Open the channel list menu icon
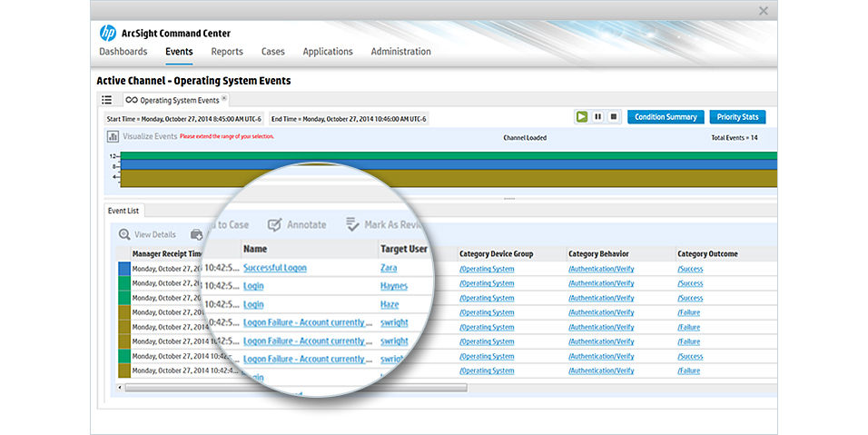This screenshot has height=435, width=868. (107, 100)
